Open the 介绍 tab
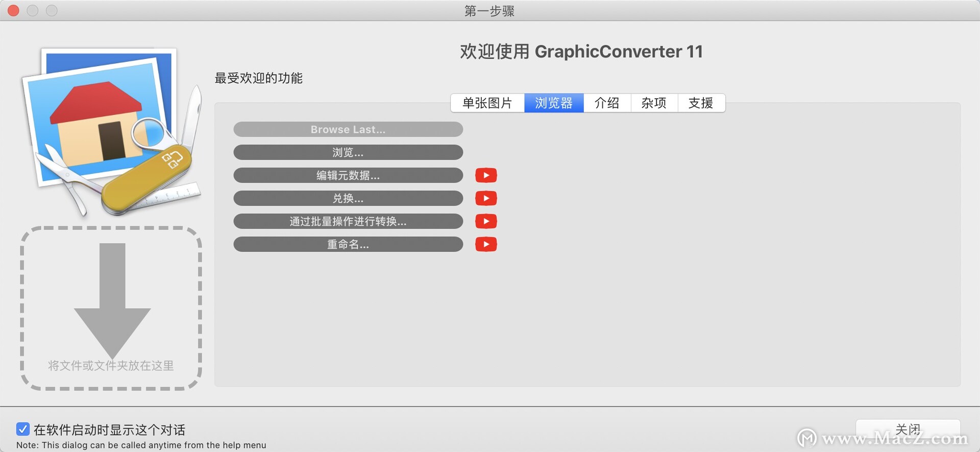Image resolution: width=980 pixels, height=452 pixels. point(607,103)
